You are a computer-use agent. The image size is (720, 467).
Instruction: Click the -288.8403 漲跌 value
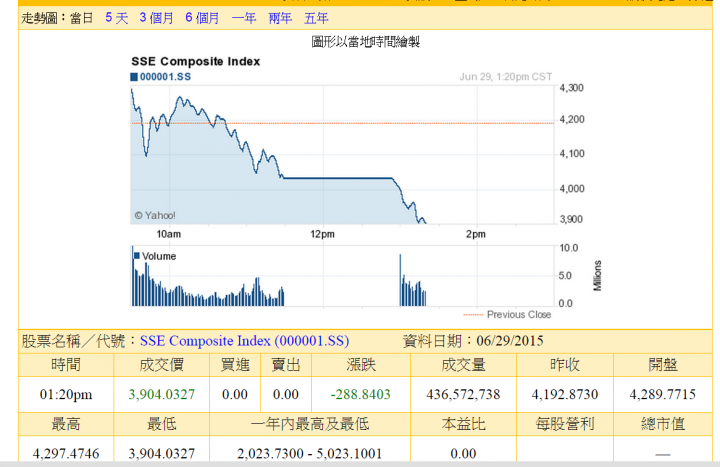[360, 394]
